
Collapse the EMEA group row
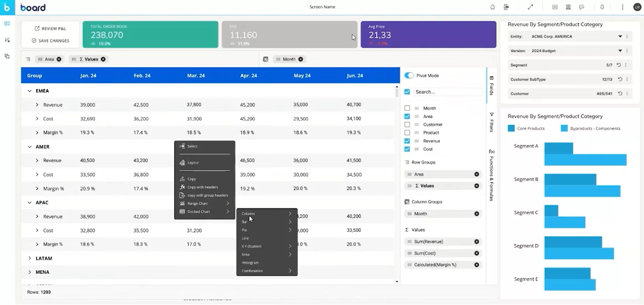[x=30, y=91]
